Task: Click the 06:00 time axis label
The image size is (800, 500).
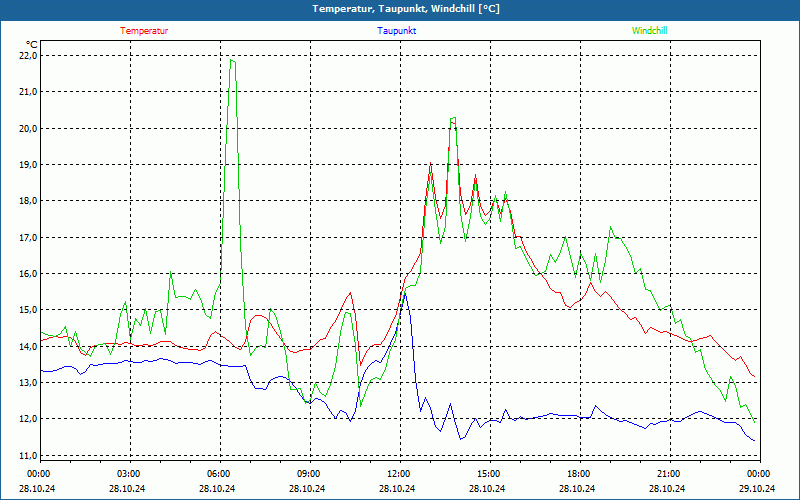Action: point(217,474)
